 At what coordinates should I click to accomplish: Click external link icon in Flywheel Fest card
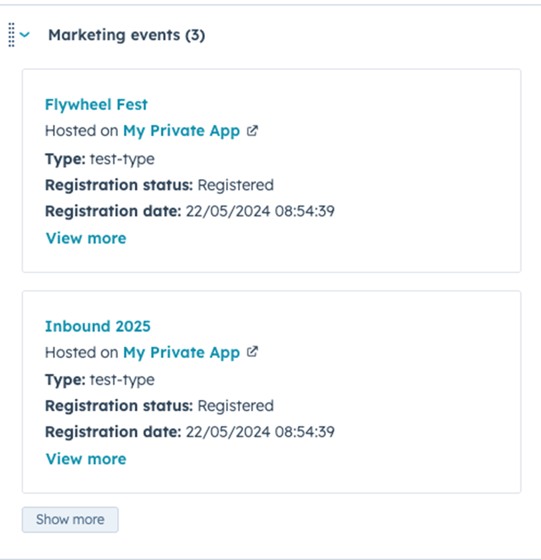coord(252,130)
